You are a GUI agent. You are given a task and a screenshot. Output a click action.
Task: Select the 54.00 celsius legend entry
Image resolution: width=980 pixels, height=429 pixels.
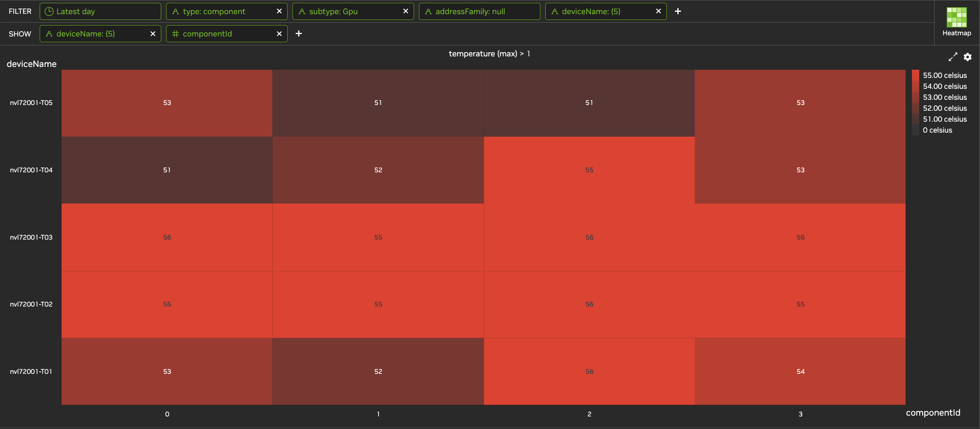point(945,86)
